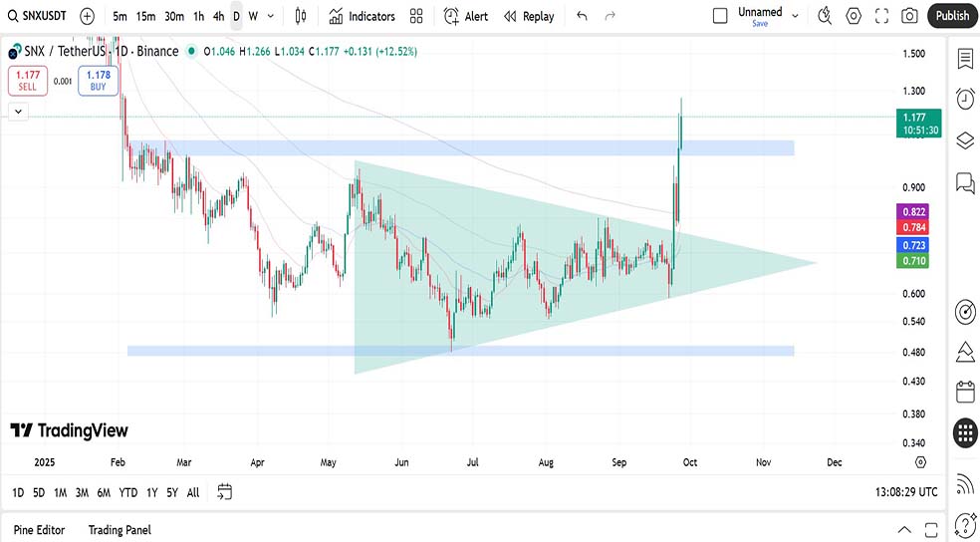Open the pyramid-shaped icon in the sidebar
Screen dimensions: 980x542
[x=966, y=352]
